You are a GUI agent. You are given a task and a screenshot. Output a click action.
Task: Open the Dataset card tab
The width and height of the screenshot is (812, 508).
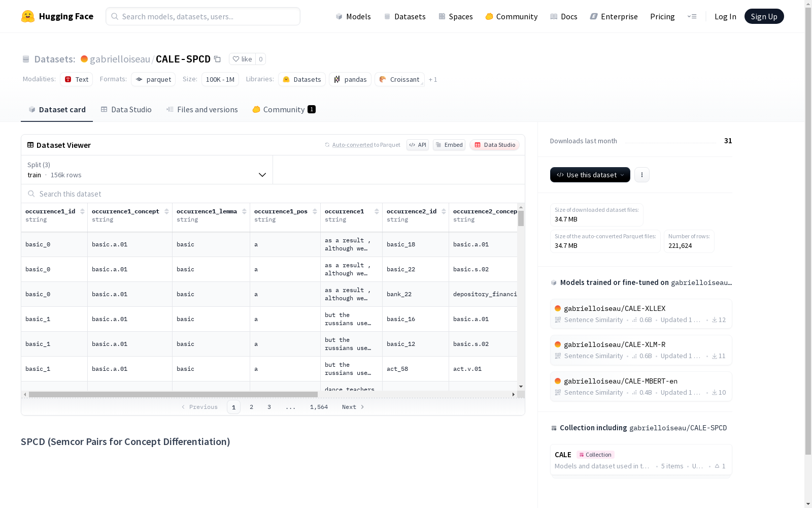pyautogui.click(x=57, y=109)
